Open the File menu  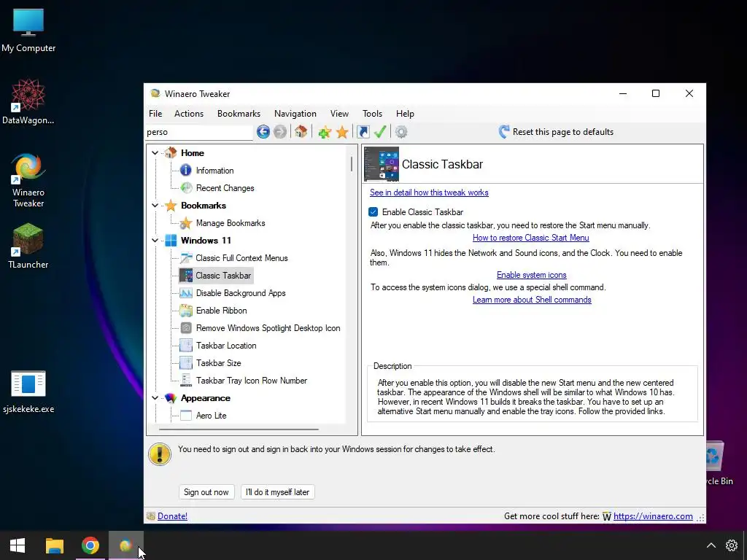155,113
